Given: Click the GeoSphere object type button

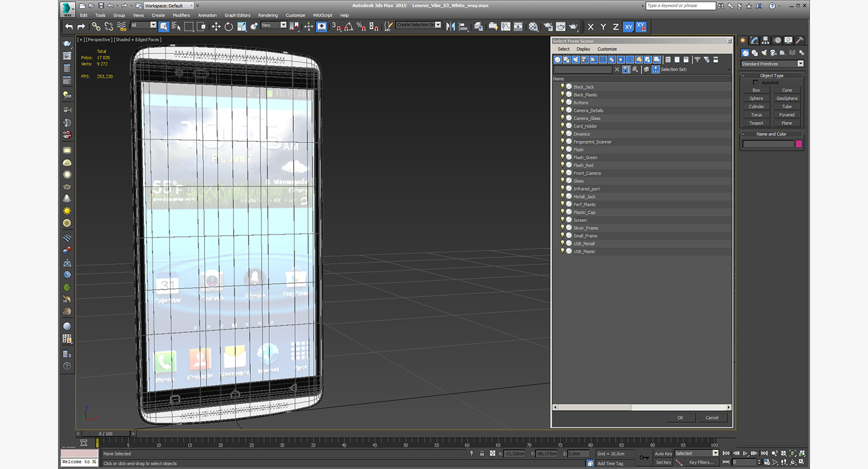Looking at the screenshot, I should pos(787,98).
